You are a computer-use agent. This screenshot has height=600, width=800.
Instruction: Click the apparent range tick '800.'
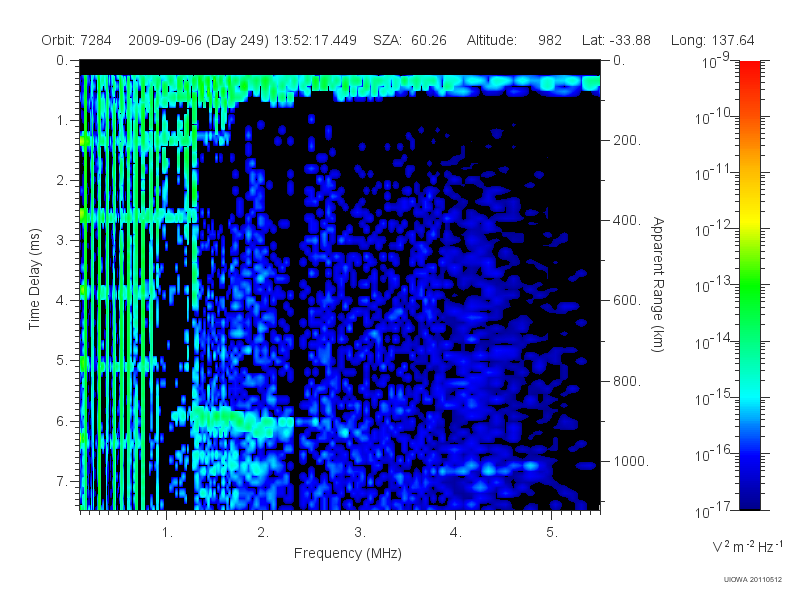(x=627, y=381)
